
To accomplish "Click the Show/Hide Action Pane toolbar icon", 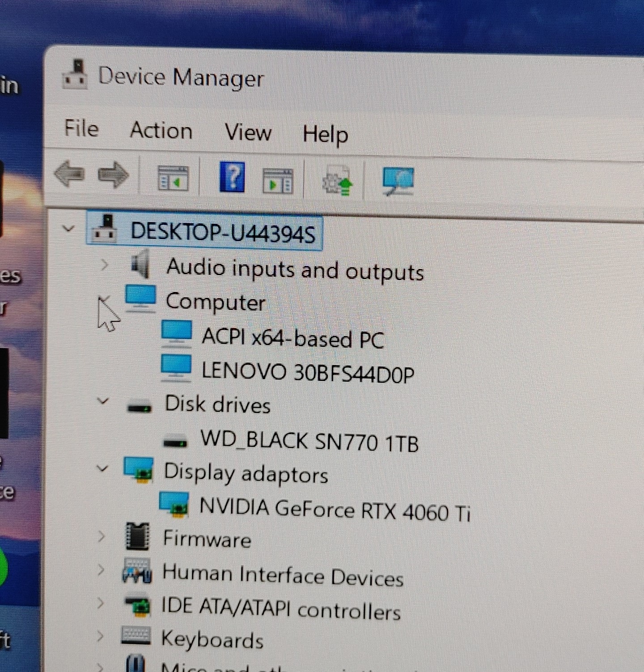I will click(277, 181).
